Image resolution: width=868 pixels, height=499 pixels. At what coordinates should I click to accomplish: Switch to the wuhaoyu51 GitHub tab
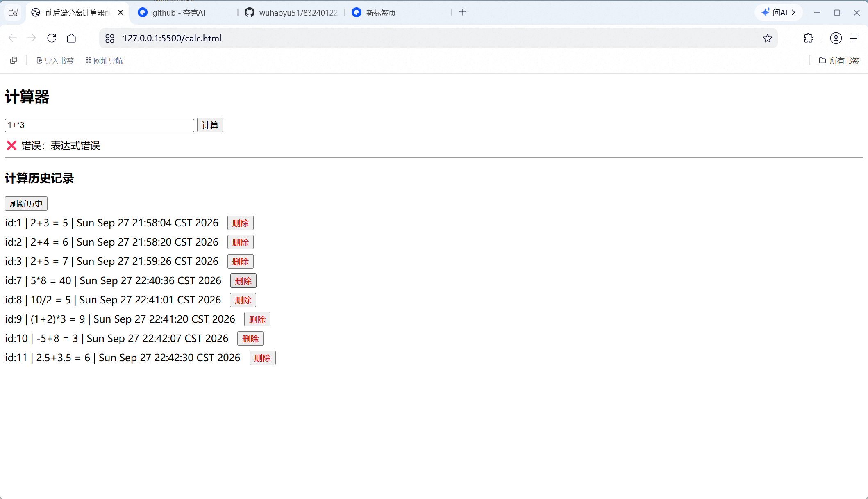pyautogui.click(x=291, y=13)
